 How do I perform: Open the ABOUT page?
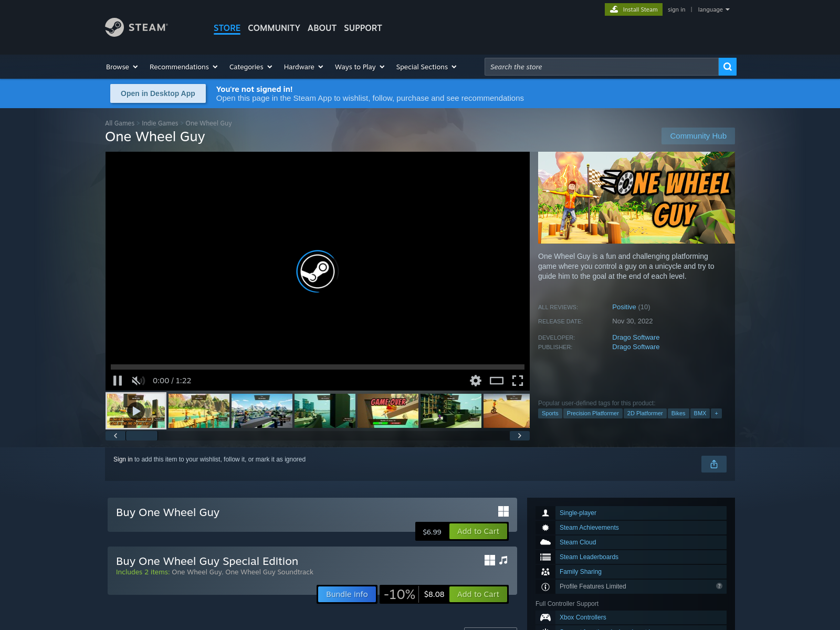click(322, 28)
